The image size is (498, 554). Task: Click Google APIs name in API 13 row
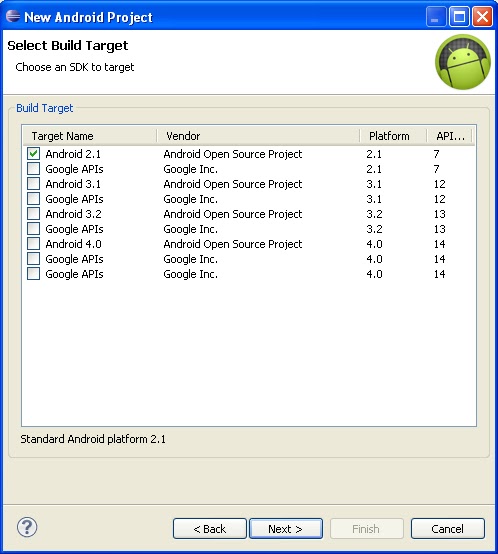coord(74,229)
